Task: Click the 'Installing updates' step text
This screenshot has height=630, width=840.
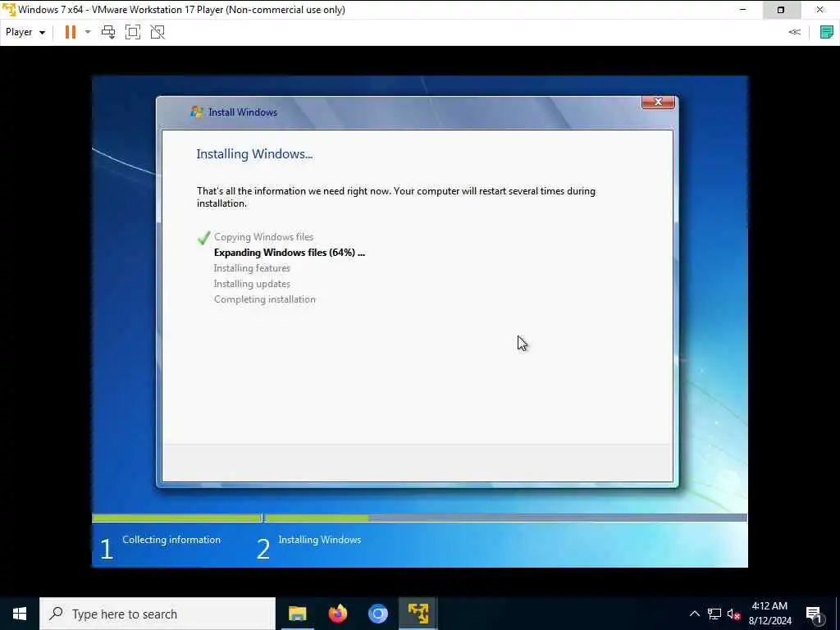Action: point(252,283)
